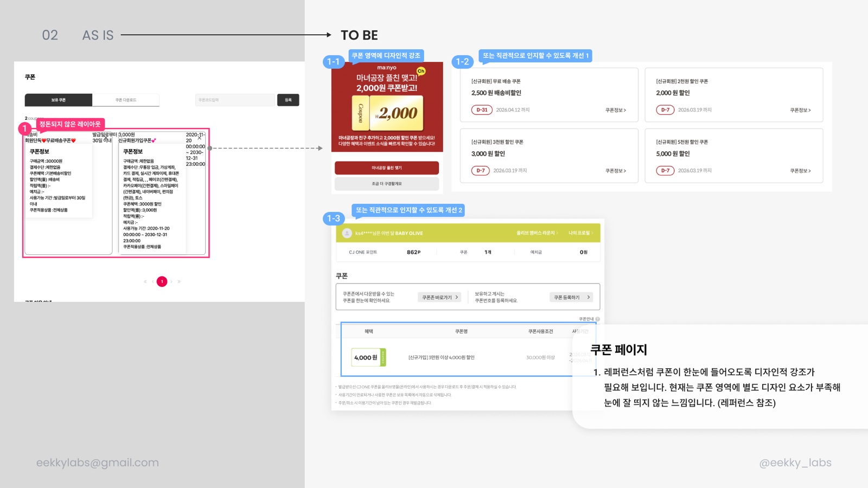Click the green 4,000 원 coupon ticket
Viewport: 868px width, 488px height.
click(x=369, y=357)
